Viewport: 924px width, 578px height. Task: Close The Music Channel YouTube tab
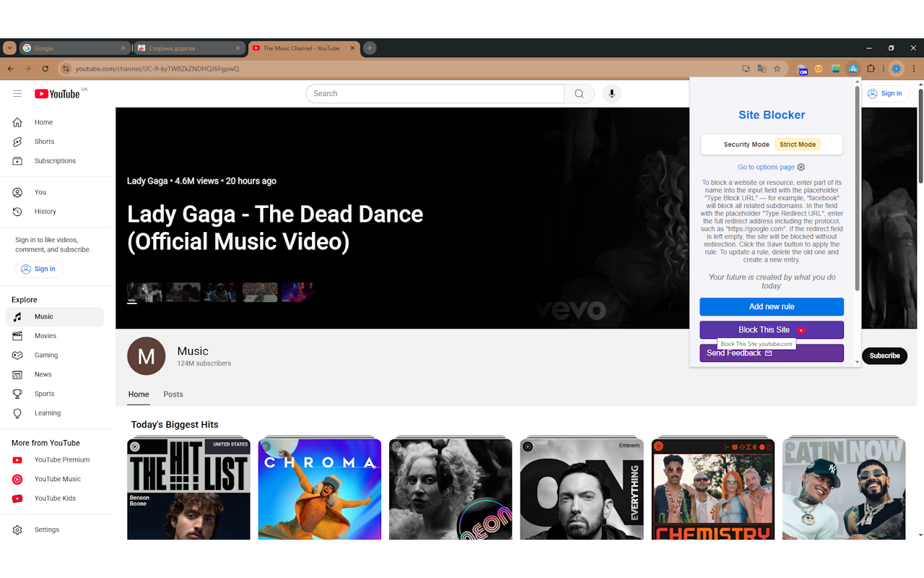coord(352,48)
